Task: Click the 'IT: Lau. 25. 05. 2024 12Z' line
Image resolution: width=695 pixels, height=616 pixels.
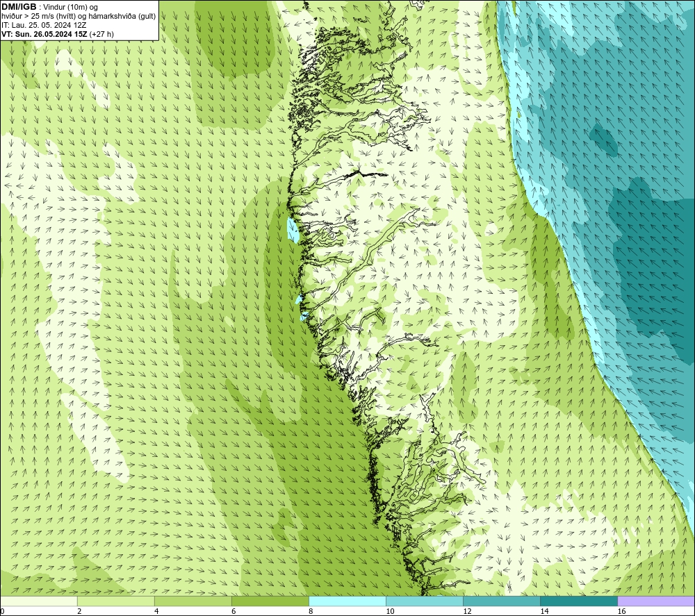Action: pos(44,25)
